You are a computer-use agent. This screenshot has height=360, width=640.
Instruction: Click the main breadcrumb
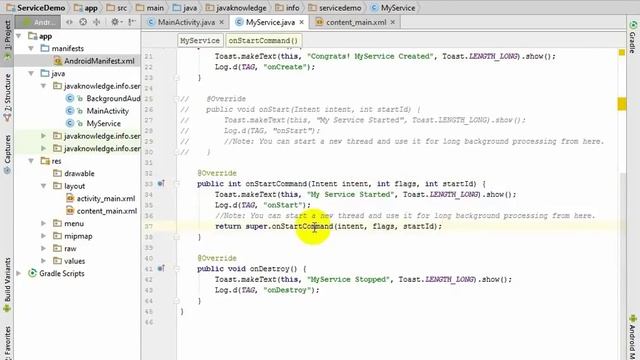[x=150, y=8]
